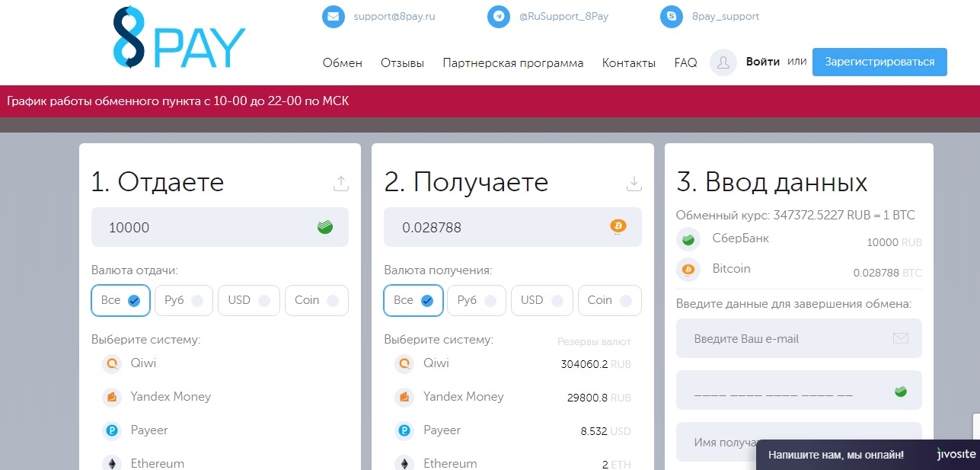Select Qiwi icon in the give list
Viewport: 980px width, 470px height.
[112, 364]
